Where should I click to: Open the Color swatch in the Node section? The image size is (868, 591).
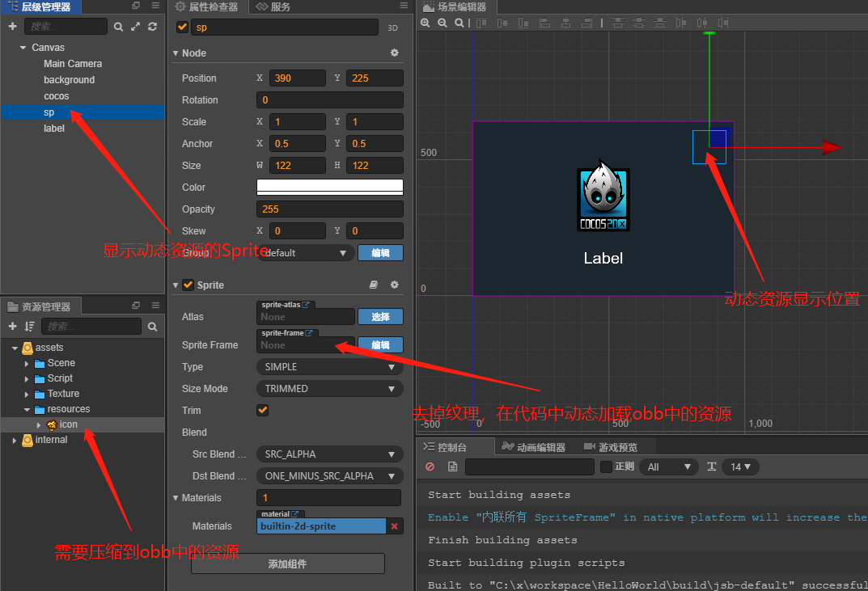pos(329,187)
